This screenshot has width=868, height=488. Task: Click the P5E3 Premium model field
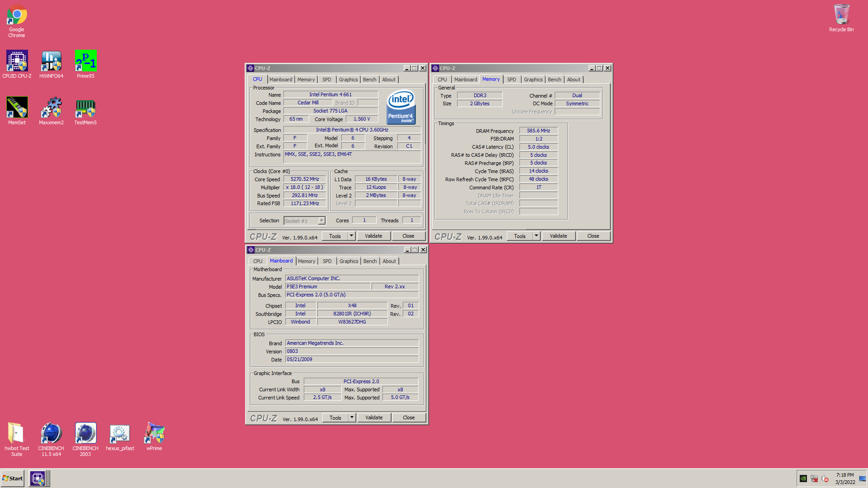pos(328,287)
